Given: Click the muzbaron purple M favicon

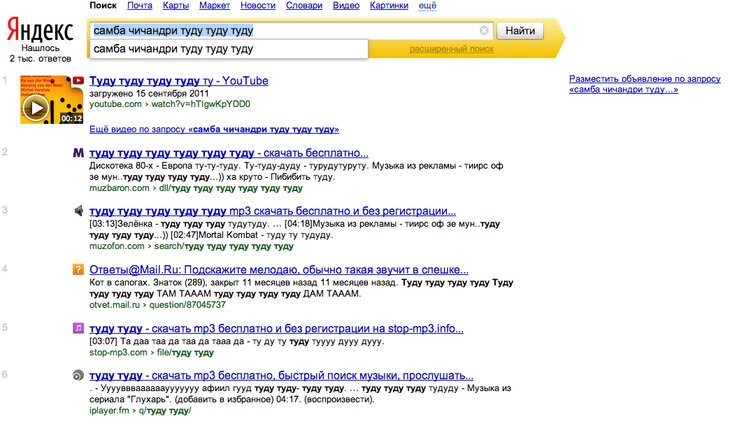Looking at the screenshot, I should 78,153.
